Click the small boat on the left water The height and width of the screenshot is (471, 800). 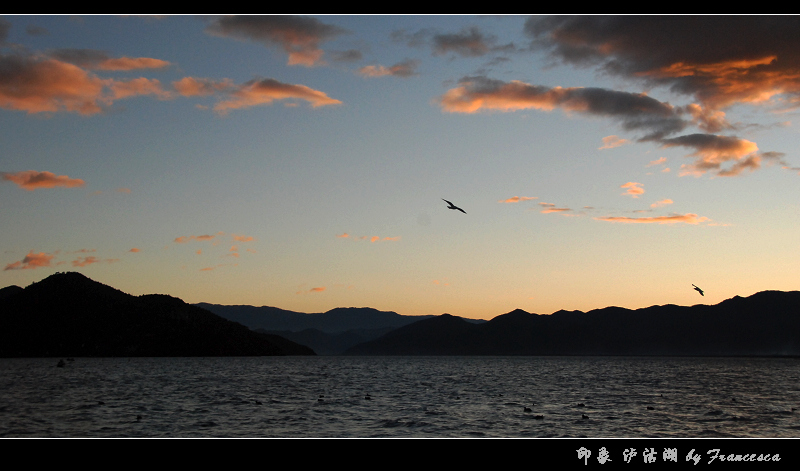pos(64,362)
